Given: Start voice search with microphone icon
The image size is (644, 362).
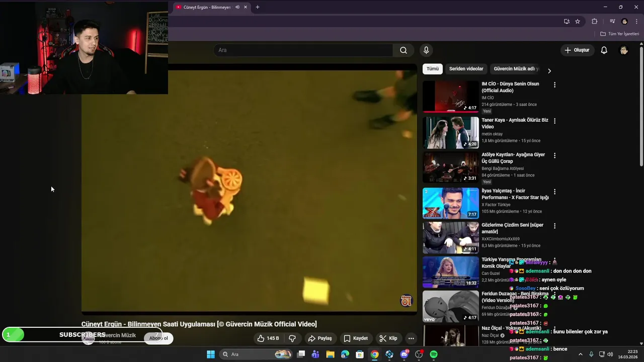Looking at the screenshot, I should (x=426, y=50).
